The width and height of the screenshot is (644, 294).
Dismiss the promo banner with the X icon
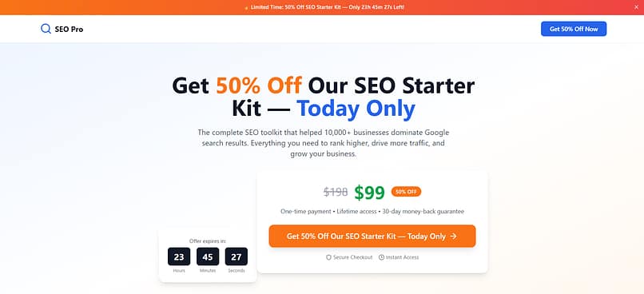pyautogui.click(x=637, y=7)
